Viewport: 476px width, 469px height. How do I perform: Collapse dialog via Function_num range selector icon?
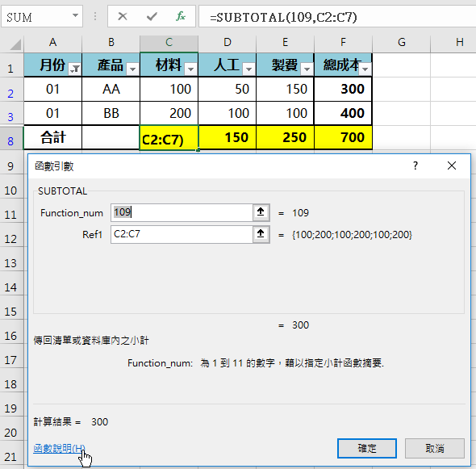coord(261,212)
